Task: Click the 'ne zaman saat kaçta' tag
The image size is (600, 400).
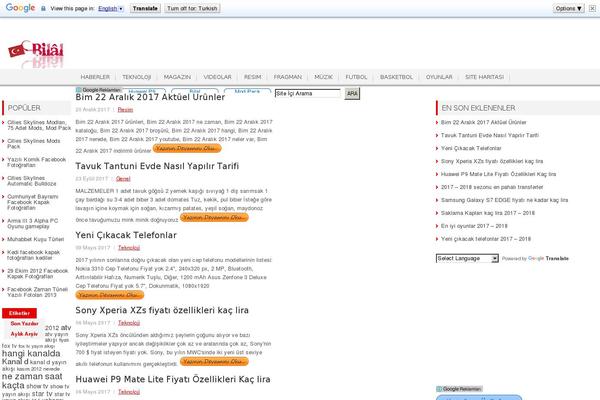Action: click(32, 381)
